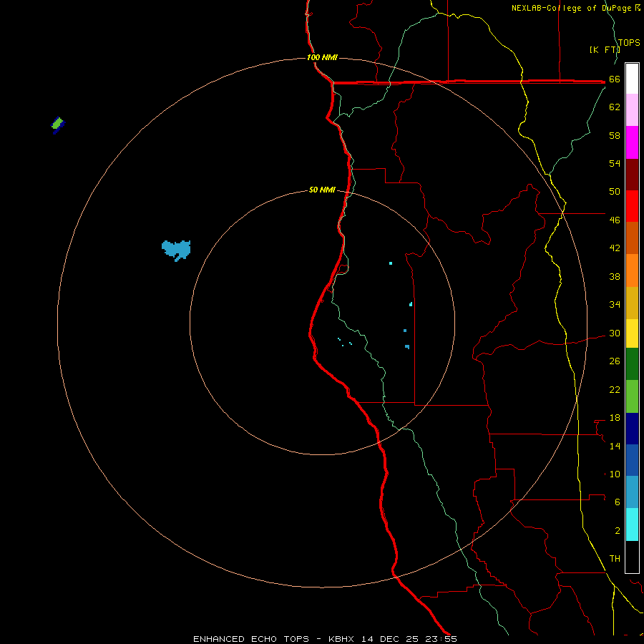Image resolution: width=644 pixels, height=644 pixels.
Task: Click the "6" legend value label
Action: [x=618, y=502]
